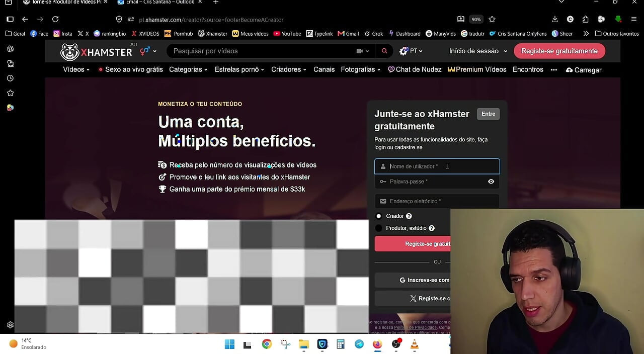
Task: Open the extensions puzzle icon
Action: tap(585, 19)
